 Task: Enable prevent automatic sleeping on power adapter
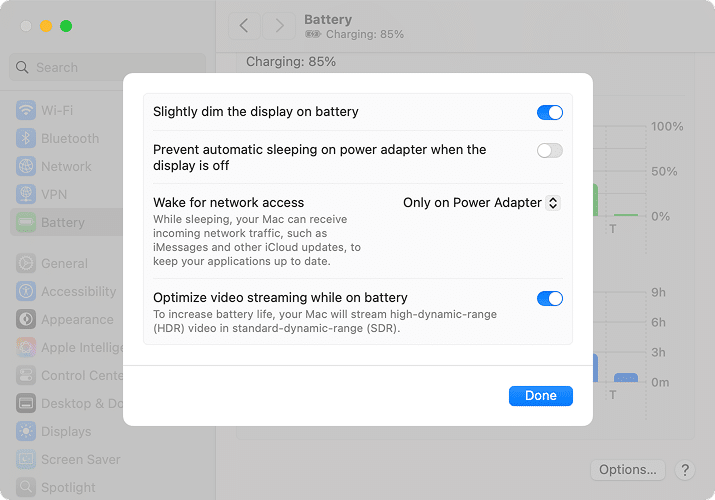click(550, 151)
